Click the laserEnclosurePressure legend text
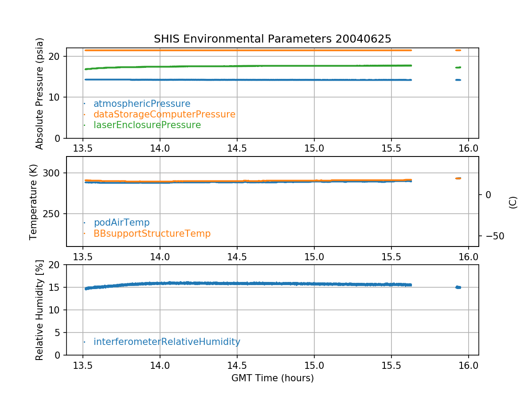The width and height of the screenshot is (532, 399). click(147, 125)
